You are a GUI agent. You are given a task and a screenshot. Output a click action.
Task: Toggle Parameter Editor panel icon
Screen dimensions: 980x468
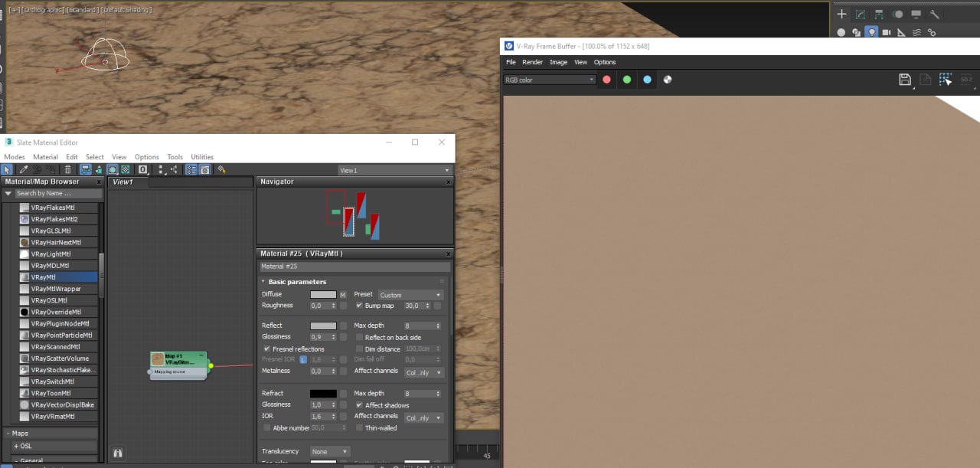pos(204,170)
